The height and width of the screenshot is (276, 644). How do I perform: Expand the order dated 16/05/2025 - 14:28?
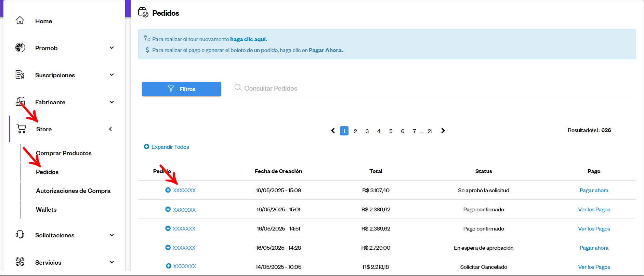[168, 248]
